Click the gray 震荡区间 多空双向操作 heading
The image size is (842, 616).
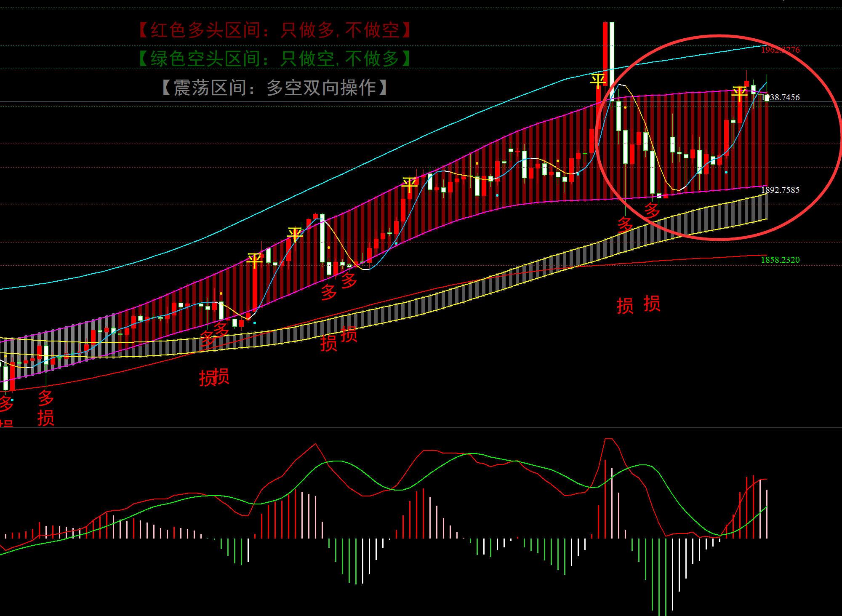pos(275,88)
